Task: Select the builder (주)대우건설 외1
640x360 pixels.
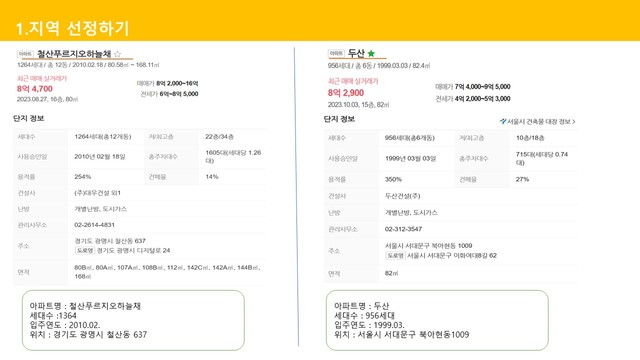Action: click(x=97, y=193)
